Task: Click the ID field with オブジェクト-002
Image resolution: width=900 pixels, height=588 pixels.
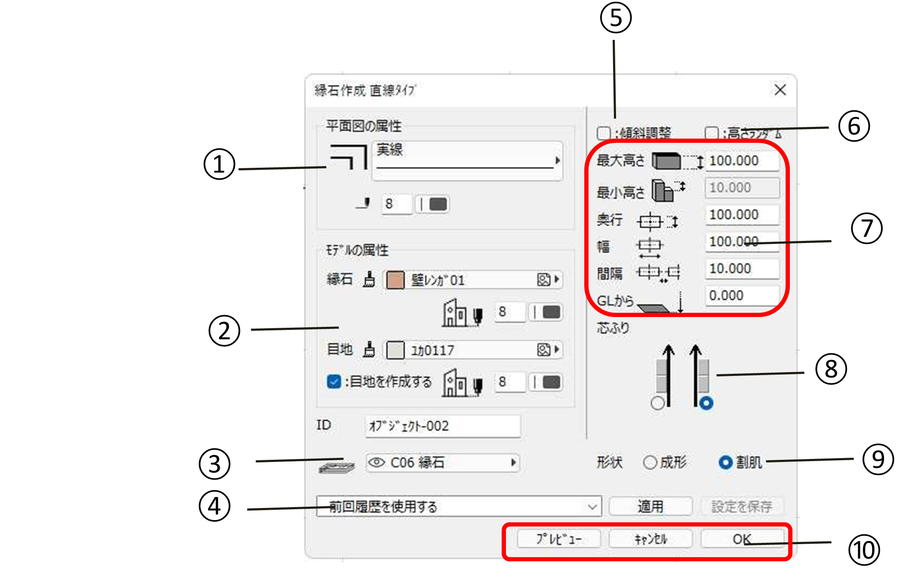Action: [x=443, y=426]
